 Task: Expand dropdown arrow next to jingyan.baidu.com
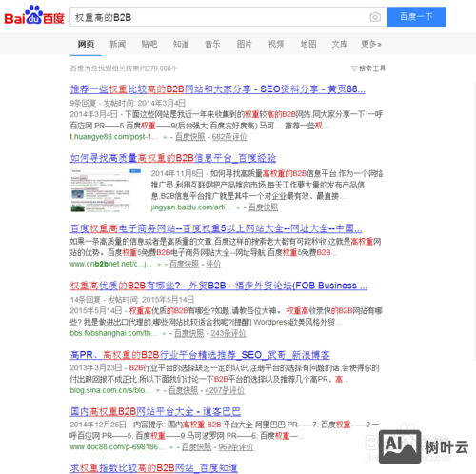(x=238, y=207)
